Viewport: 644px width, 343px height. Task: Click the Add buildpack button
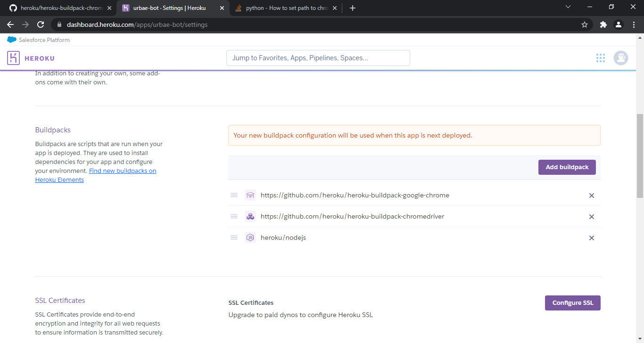point(567,167)
